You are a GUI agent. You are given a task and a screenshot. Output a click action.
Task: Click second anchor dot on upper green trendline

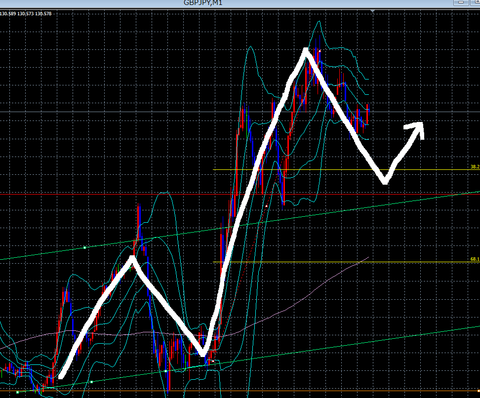click(x=155, y=238)
